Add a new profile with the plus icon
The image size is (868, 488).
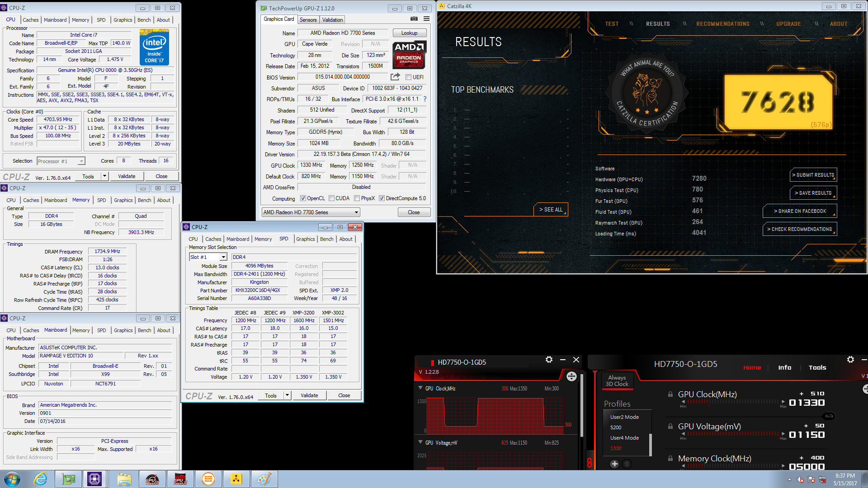pyautogui.click(x=614, y=464)
